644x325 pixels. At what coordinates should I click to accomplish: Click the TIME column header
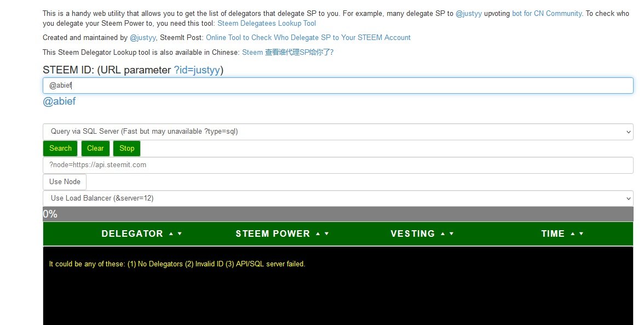coord(553,234)
